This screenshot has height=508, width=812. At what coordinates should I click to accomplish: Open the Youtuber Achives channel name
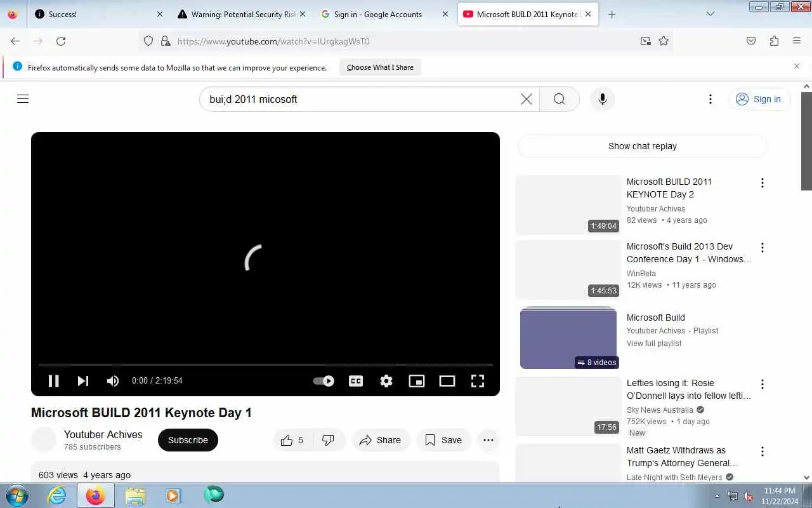point(103,434)
